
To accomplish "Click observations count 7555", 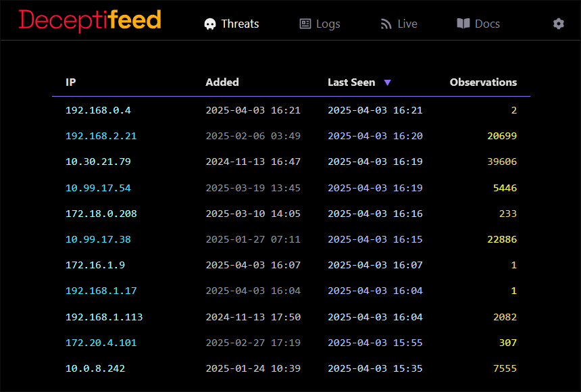I will coord(505,368).
